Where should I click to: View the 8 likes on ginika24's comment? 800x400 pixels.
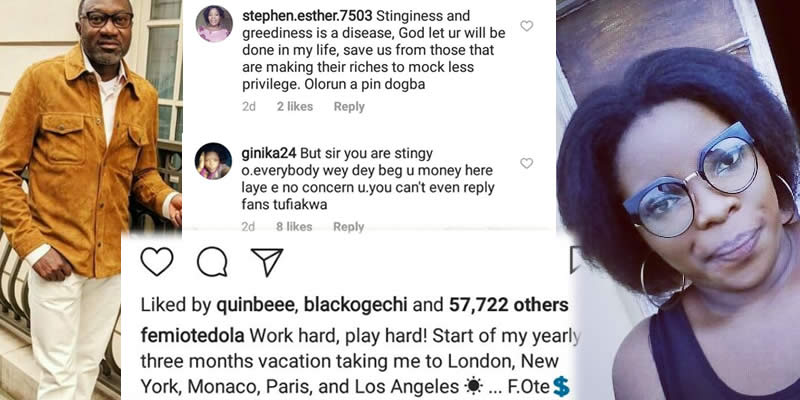(x=295, y=227)
